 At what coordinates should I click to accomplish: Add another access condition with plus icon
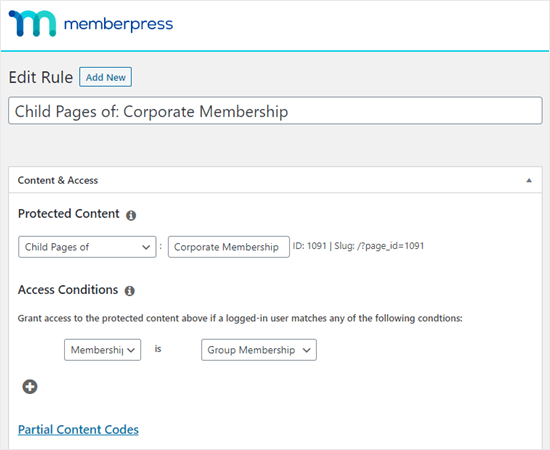pos(30,387)
